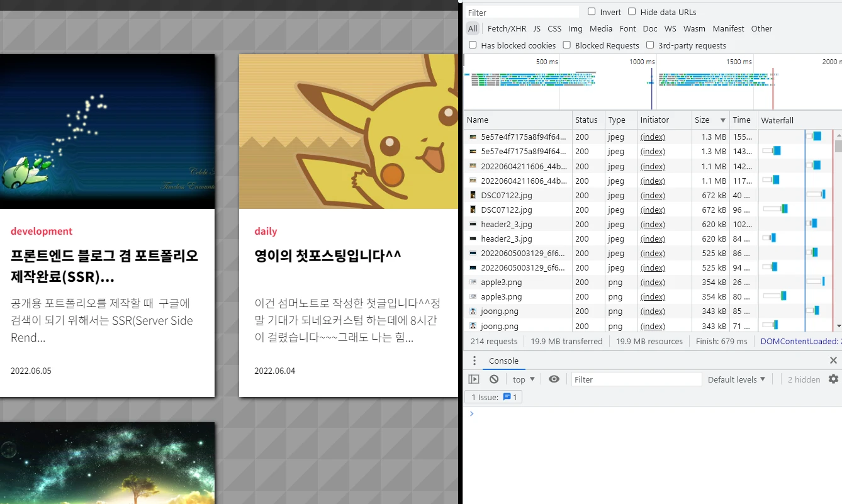The image size is (842, 504).
Task: Click the 2 hidden messages label
Action: coord(804,379)
